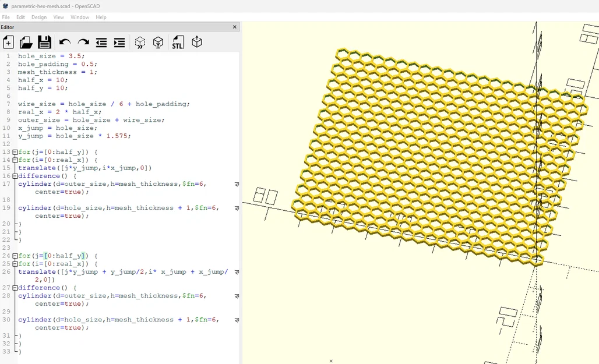Open the Window menu
599x364 pixels.
(x=80, y=17)
